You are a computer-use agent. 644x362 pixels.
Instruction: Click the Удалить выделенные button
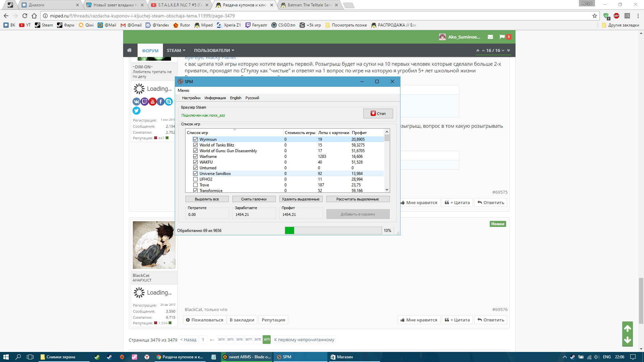coord(301,199)
